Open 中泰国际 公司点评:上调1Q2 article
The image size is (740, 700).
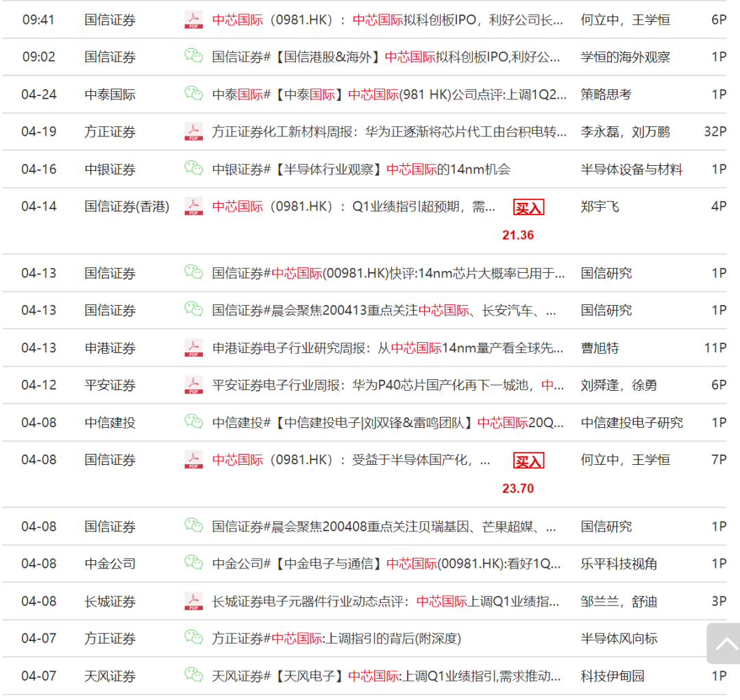click(x=389, y=95)
